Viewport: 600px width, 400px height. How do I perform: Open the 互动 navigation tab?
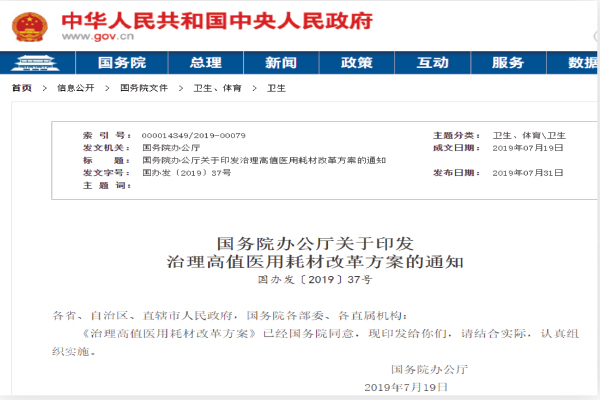point(432,63)
